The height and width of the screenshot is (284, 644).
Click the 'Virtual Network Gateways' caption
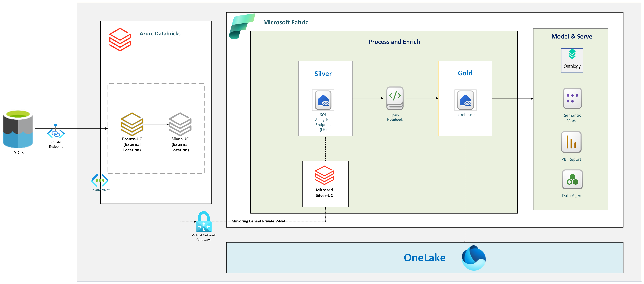pos(204,237)
